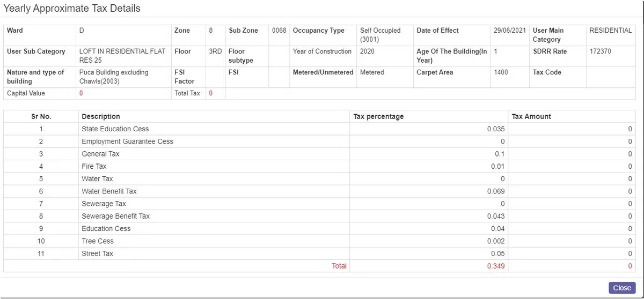The width and height of the screenshot is (644, 299).
Task: Click the Fire Tax description cell
Action: click(94, 167)
